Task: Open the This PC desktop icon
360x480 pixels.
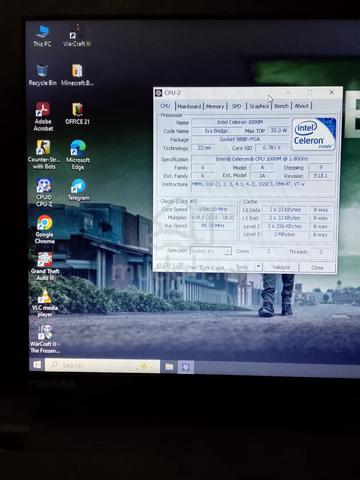Action: [x=42, y=35]
